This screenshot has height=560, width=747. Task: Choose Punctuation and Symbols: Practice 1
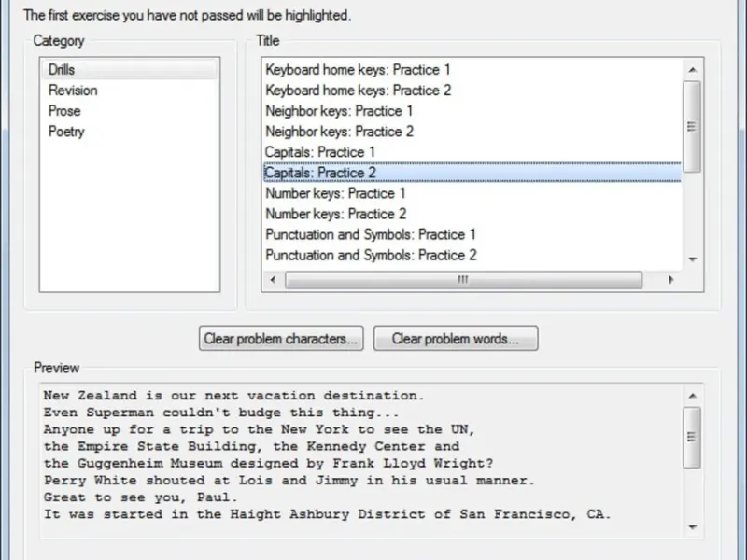[371, 234]
